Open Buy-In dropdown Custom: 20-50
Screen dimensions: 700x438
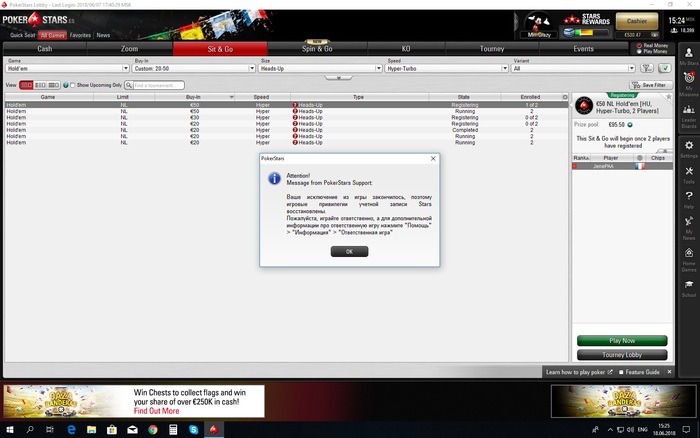[x=194, y=68]
